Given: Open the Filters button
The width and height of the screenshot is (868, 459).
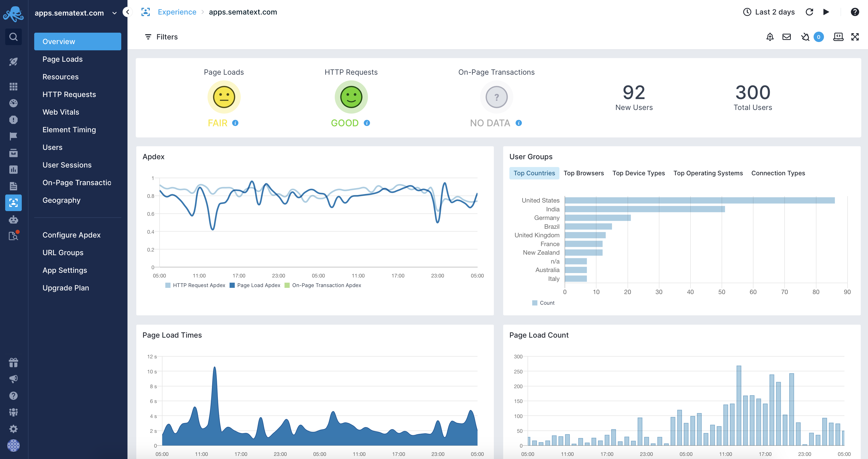Looking at the screenshot, I should (x=161, y=37).
